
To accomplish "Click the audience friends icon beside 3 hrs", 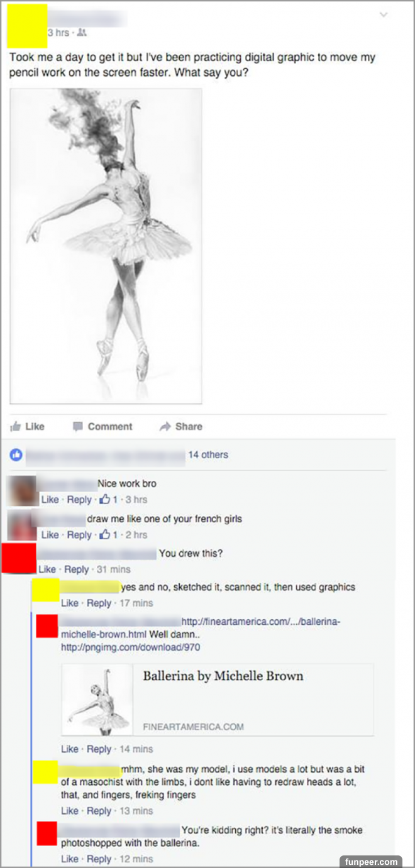I will click(x=80, y=33).
